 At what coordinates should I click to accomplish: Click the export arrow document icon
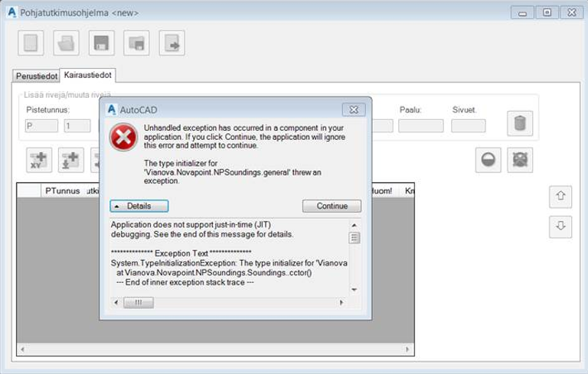tap(171, 43)
